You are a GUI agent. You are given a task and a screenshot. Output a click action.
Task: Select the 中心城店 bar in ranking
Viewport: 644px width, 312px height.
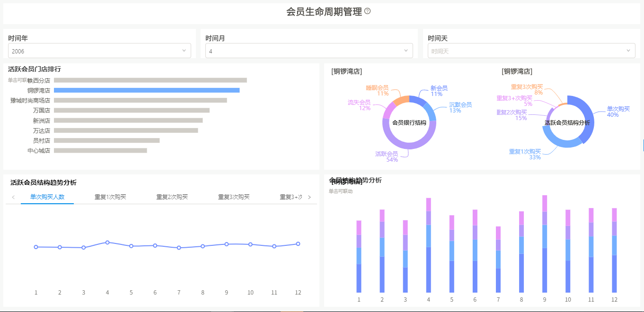point(100,150)
